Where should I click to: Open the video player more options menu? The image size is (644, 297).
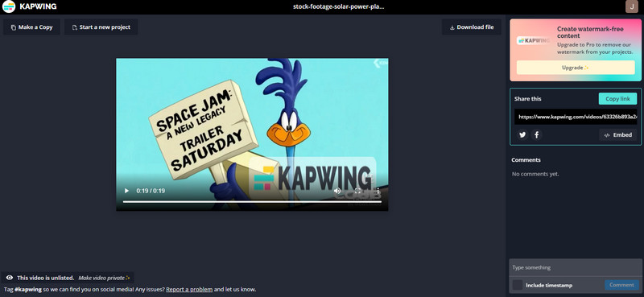[x=378, y=191]
